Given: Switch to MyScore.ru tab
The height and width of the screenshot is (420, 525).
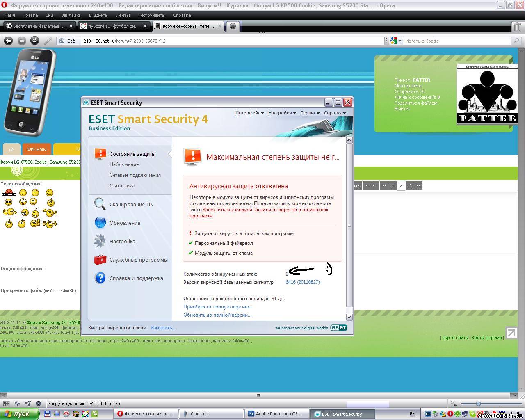Looking at the screenshot, I should click(114, 26).
